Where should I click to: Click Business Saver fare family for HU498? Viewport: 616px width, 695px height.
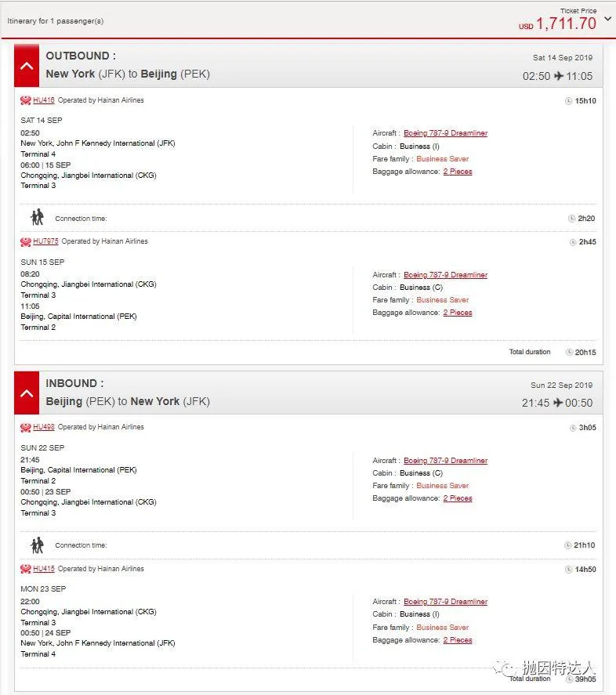tap(443, 486)
